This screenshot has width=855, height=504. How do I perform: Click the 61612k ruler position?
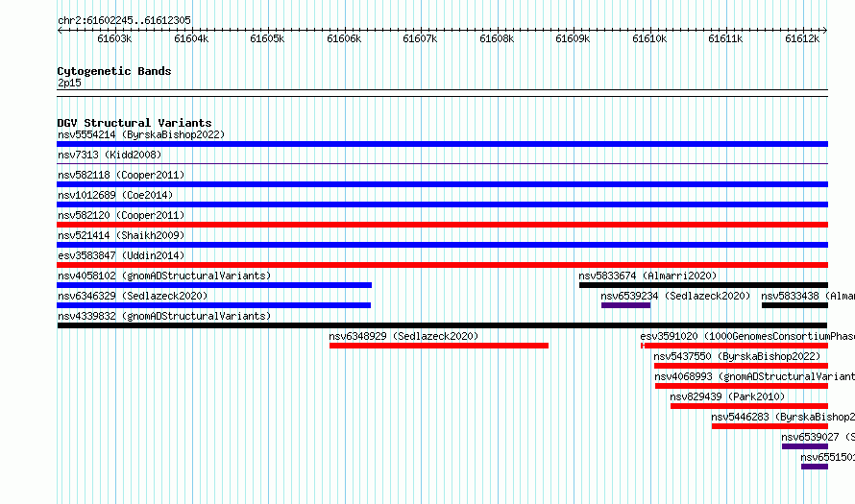(802, 38)
